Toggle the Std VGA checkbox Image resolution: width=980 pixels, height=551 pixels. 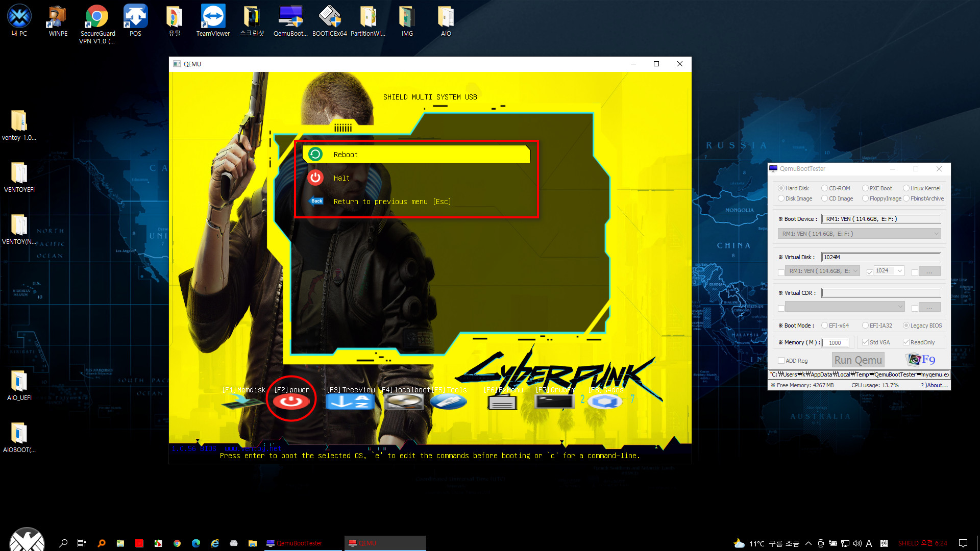tap(865, 342)
